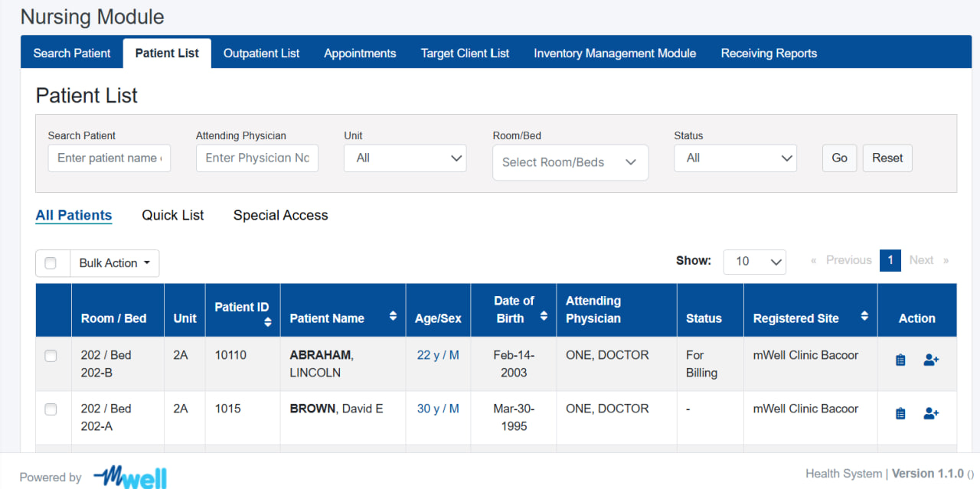Open the Unit dropdown filter
The image size is (980, 489).
tap(405, 158)
